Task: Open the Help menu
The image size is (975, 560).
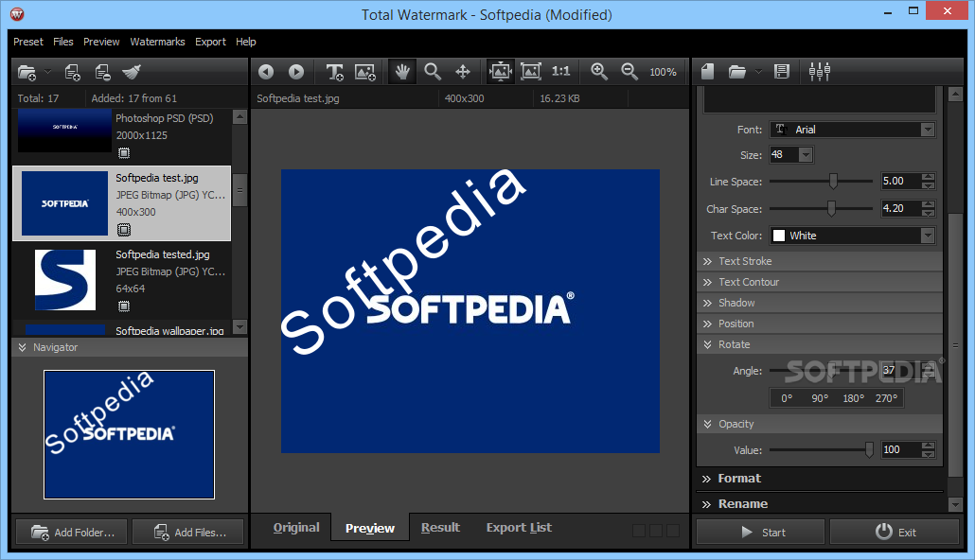Action: (245, 42)
